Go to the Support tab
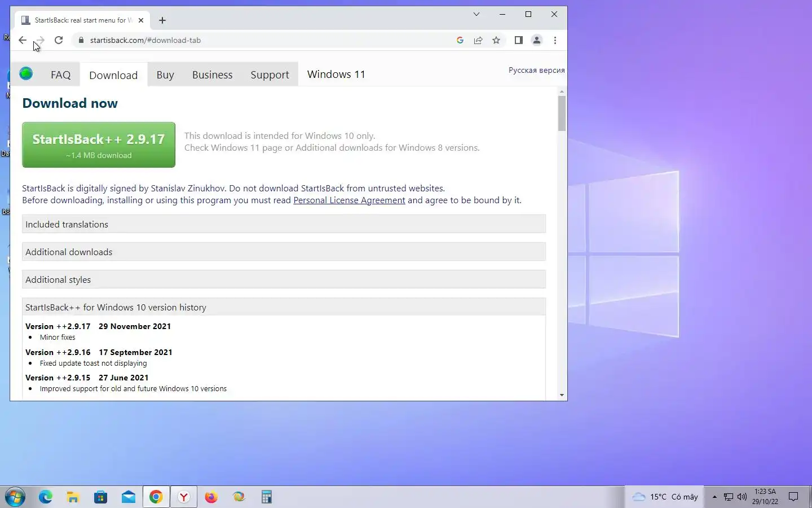This screenshot has height=508, width=812. coord(270,75)
